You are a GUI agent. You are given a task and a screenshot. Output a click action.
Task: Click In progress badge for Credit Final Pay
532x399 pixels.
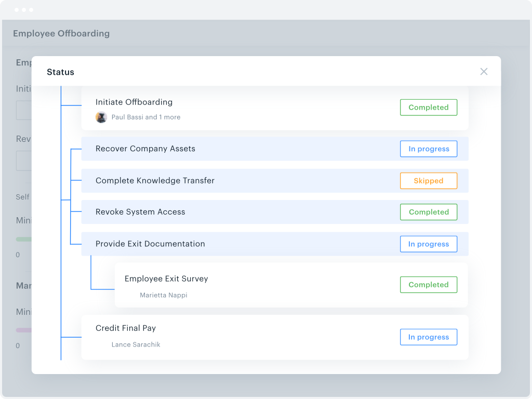click(x=428, y=337)
